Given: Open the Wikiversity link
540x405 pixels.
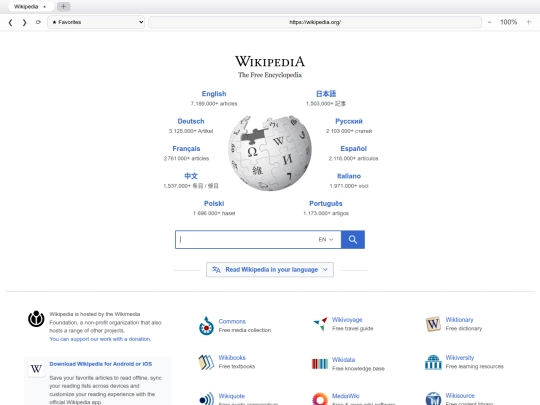Looking at the screenshot, I should click(x=460, y=358).
